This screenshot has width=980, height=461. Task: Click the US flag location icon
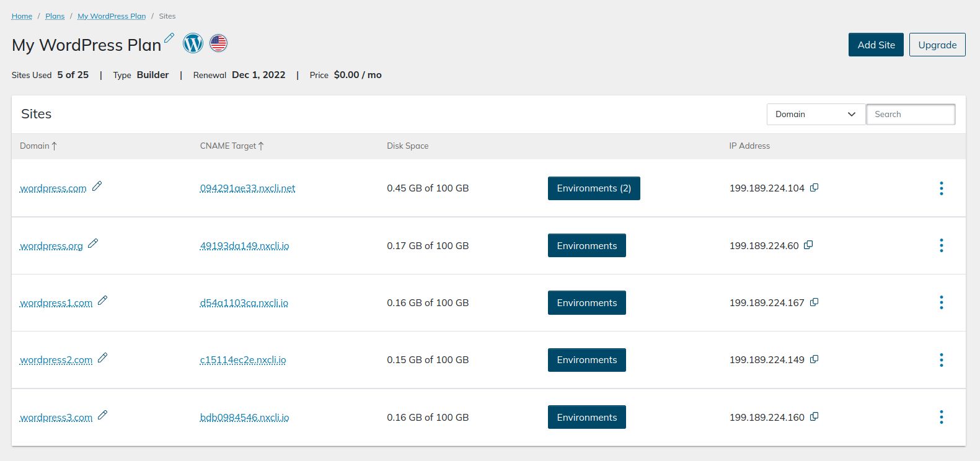[x=218, y=43]
